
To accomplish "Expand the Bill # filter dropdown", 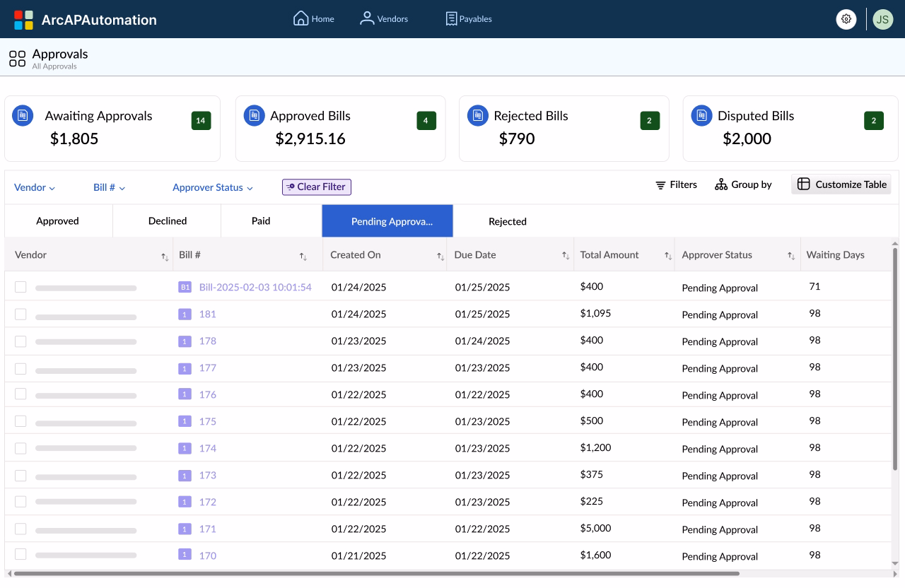I will (x=110, y=187).
